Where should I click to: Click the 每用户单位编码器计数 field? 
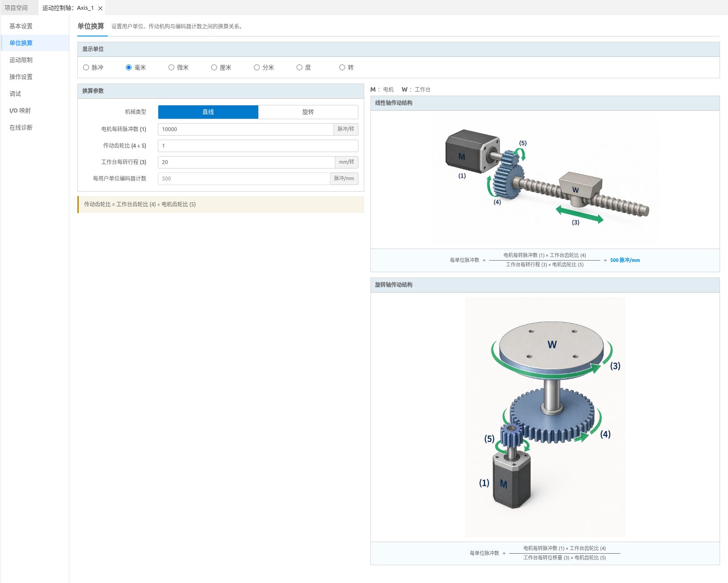tap(244, 179)
